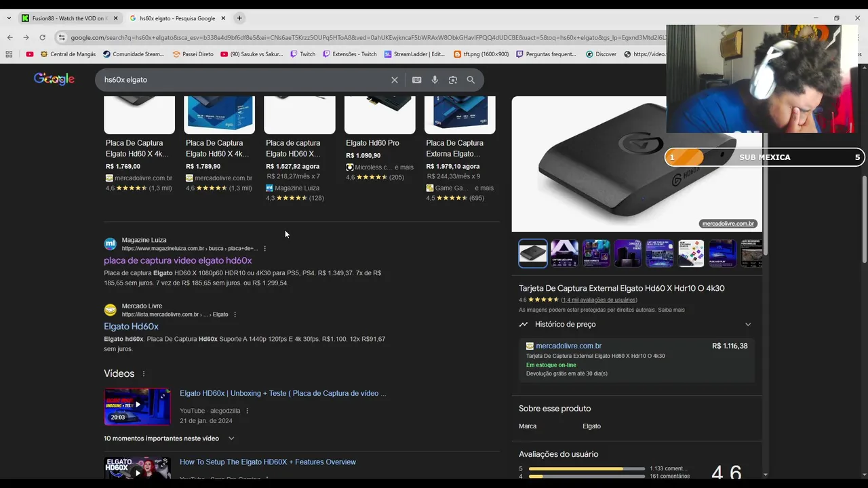
Task: Open the Elgato Hd60x Mercado Livre result
Action: pyautogui.click(x=131, y=327)
